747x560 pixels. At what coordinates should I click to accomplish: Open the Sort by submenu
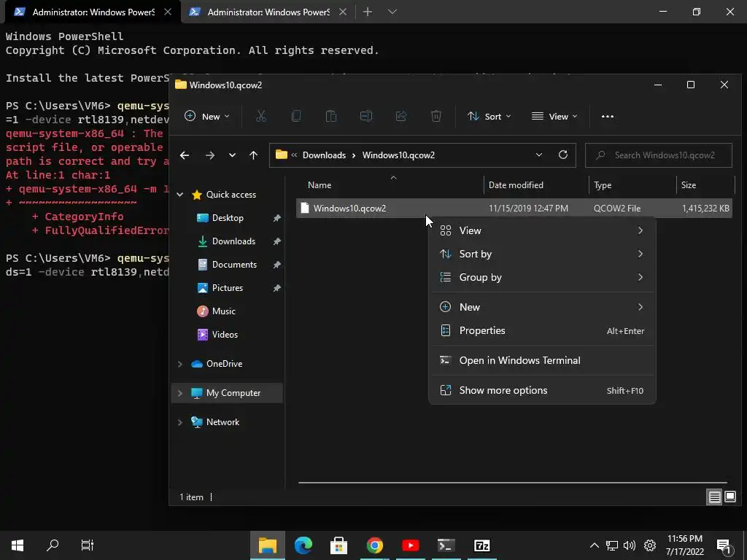pos(542,254)
